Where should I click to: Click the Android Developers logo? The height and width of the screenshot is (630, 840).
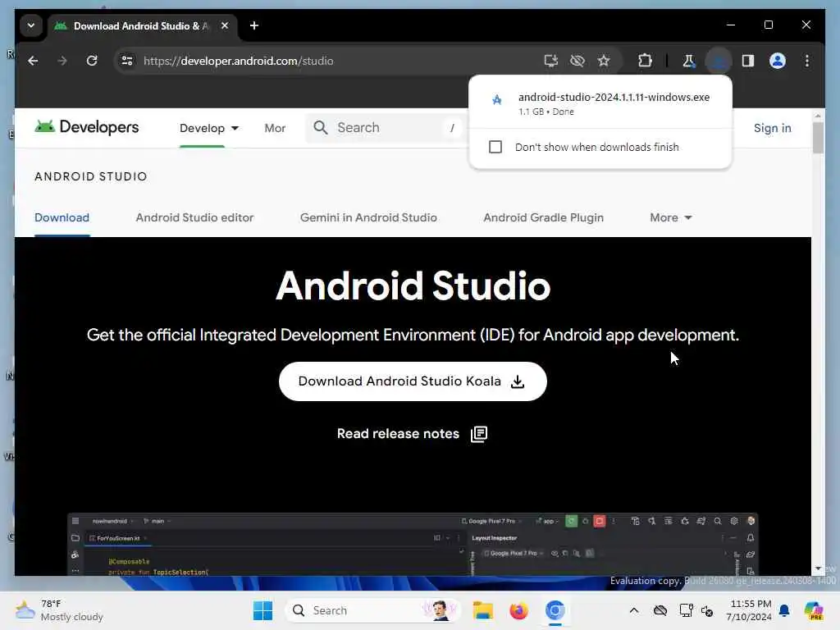point(87,127)
